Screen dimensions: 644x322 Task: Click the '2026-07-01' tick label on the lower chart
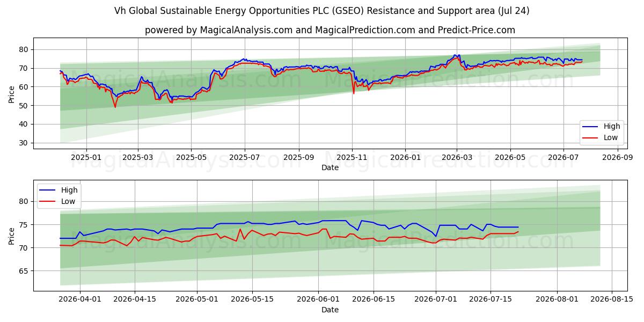436,299
